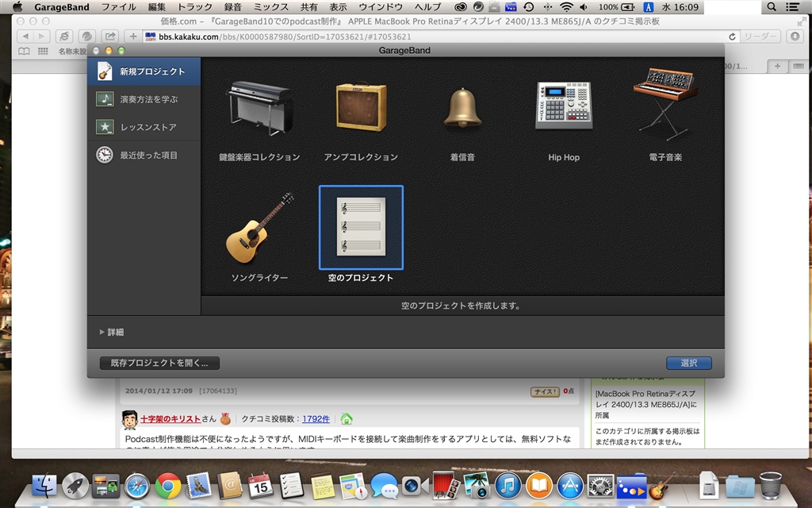Open the 十字架のキリスト user profile link
The width and height of the screenshot is (812, 508).
170,419
